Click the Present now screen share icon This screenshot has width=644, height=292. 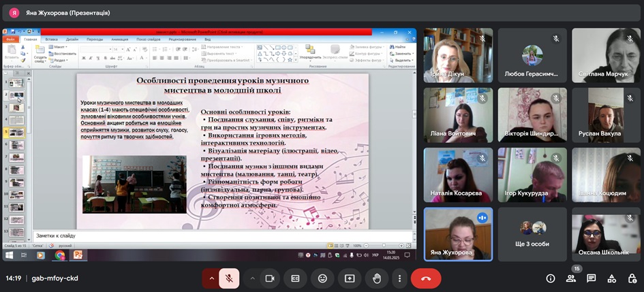350,278
